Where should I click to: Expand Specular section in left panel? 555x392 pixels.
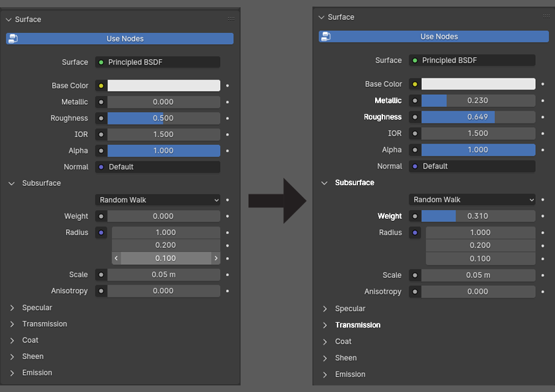12,308
